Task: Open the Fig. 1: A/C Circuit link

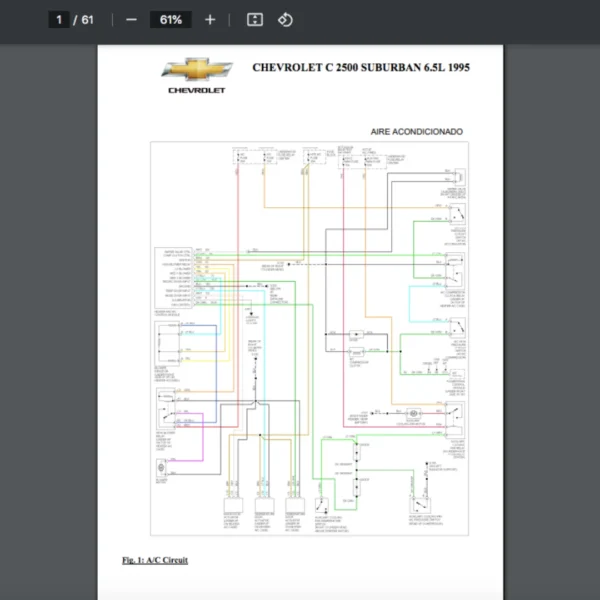Action: coord(154,560)
